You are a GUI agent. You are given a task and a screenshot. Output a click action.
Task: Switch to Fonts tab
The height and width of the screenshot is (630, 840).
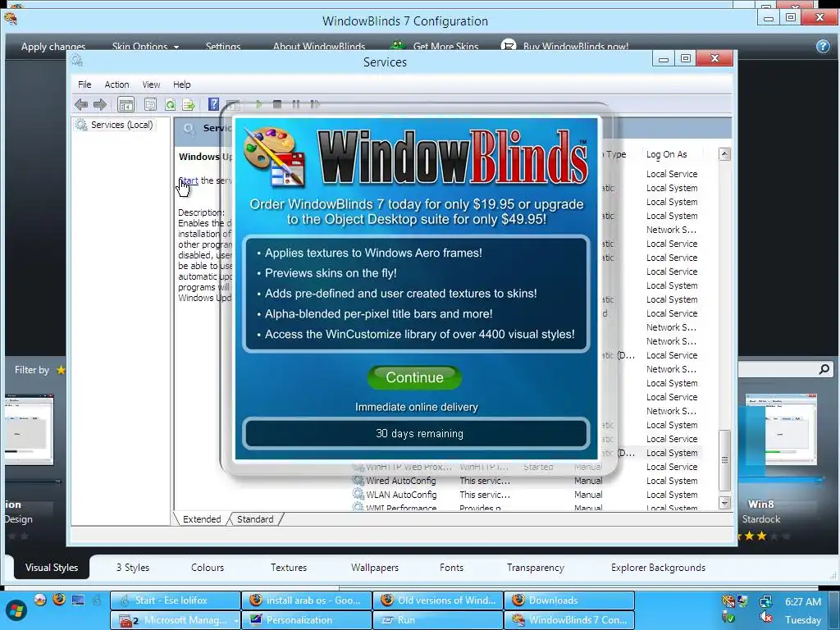[451, 568]
